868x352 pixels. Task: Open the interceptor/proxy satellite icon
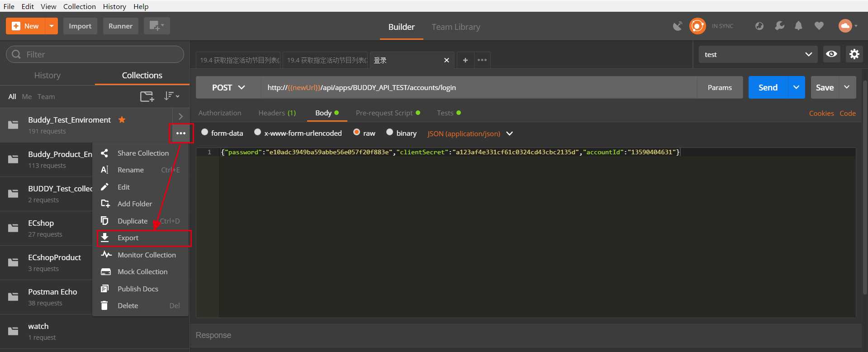pos(678,26)
